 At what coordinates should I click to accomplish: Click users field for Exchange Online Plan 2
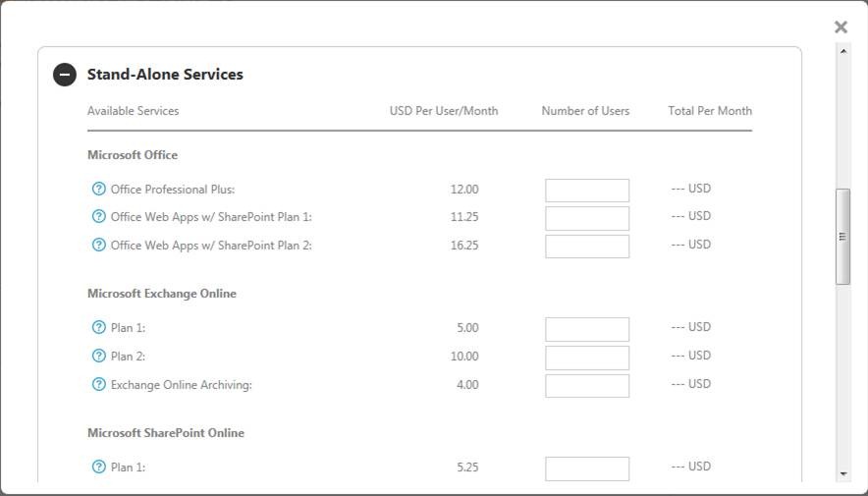click(587, 358)
